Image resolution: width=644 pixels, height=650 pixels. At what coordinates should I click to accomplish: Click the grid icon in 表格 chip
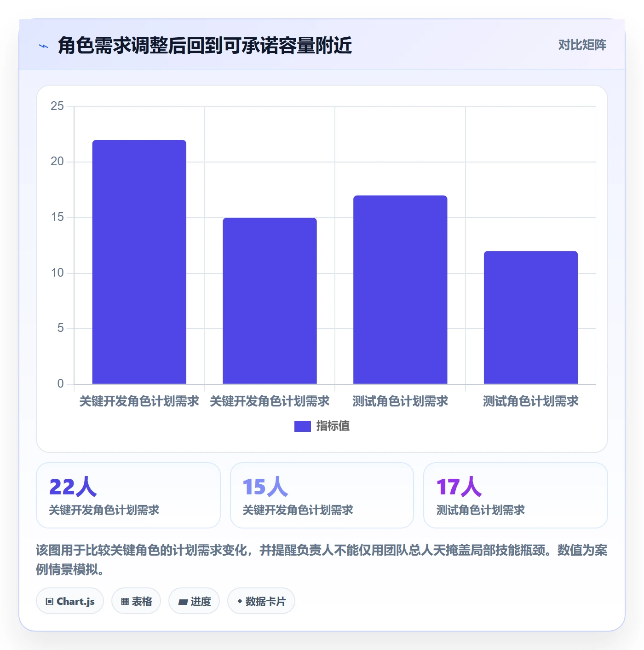(x=125, y=601)
